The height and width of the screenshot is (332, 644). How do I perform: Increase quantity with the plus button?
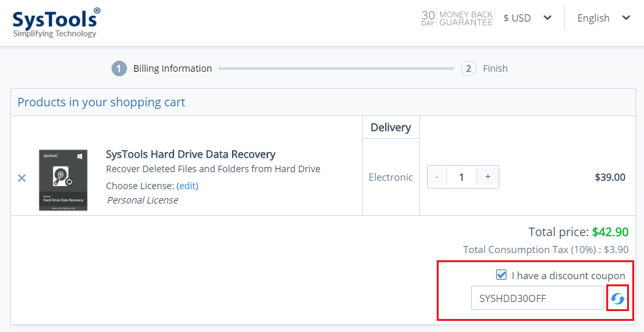[x=488, y=177]
